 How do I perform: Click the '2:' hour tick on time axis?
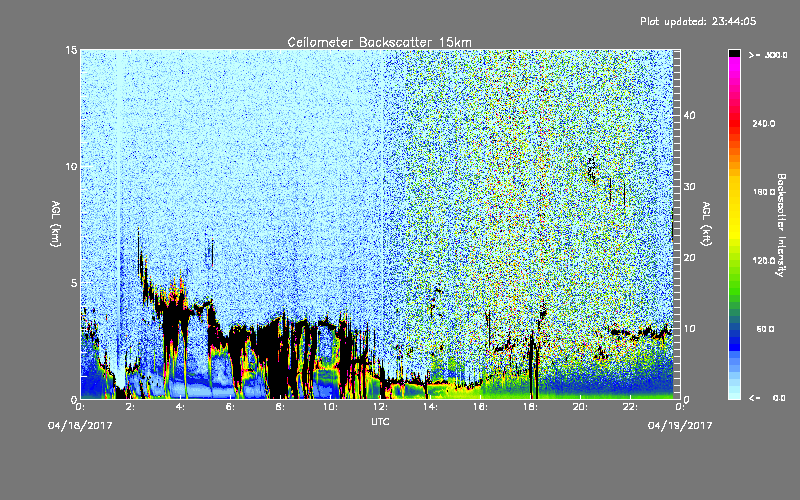(x=130, y=407)
